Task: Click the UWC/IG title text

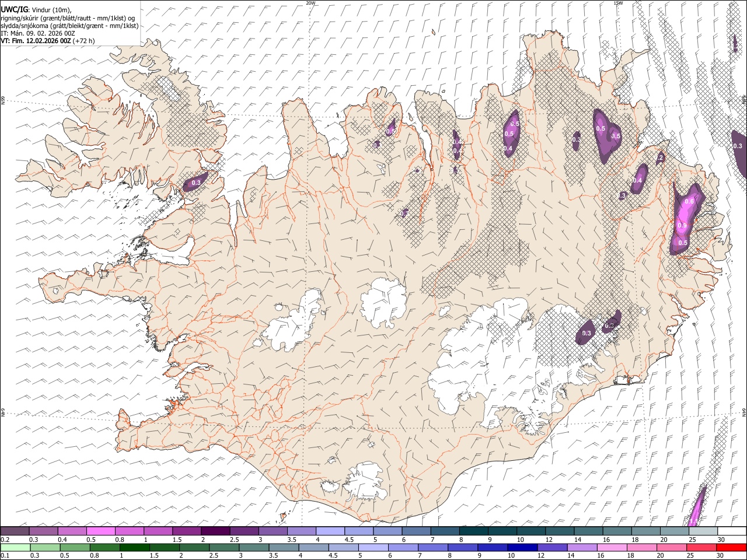Action: click(x=14, y=10)
